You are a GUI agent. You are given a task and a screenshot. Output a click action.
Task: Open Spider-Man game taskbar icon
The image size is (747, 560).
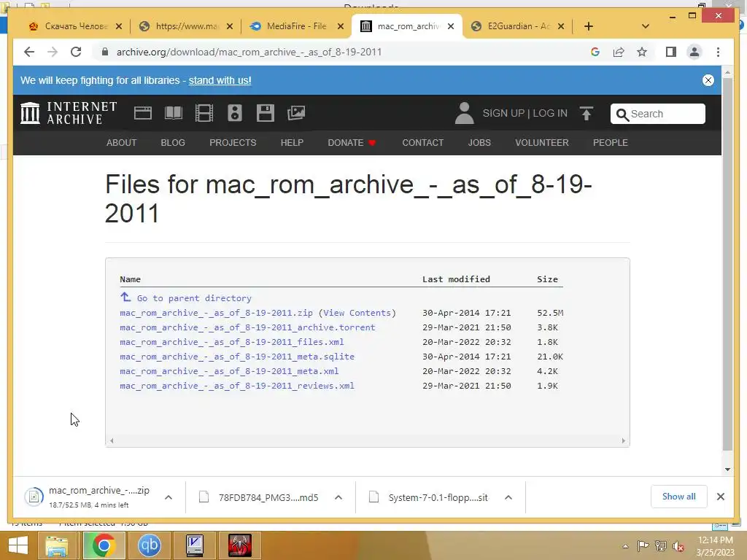pos(239,545)
